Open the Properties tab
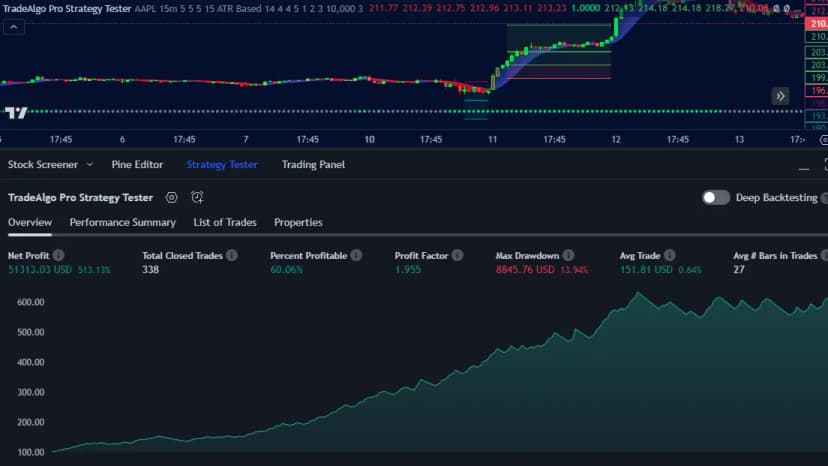 pyautogui.click(x=298, y=222)
